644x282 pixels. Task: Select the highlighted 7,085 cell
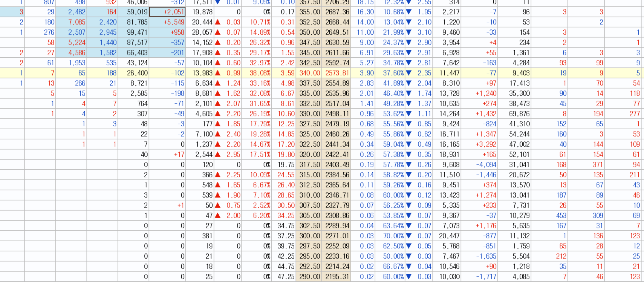click(x=71, y=22)
